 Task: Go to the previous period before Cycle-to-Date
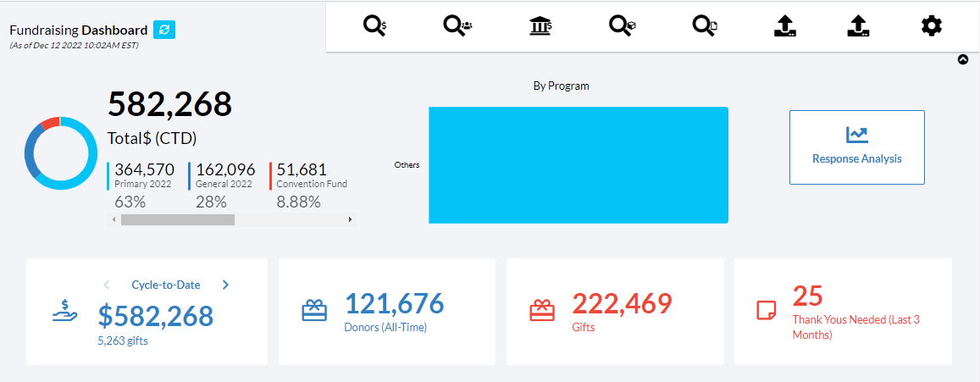click(x=106, y=285)
